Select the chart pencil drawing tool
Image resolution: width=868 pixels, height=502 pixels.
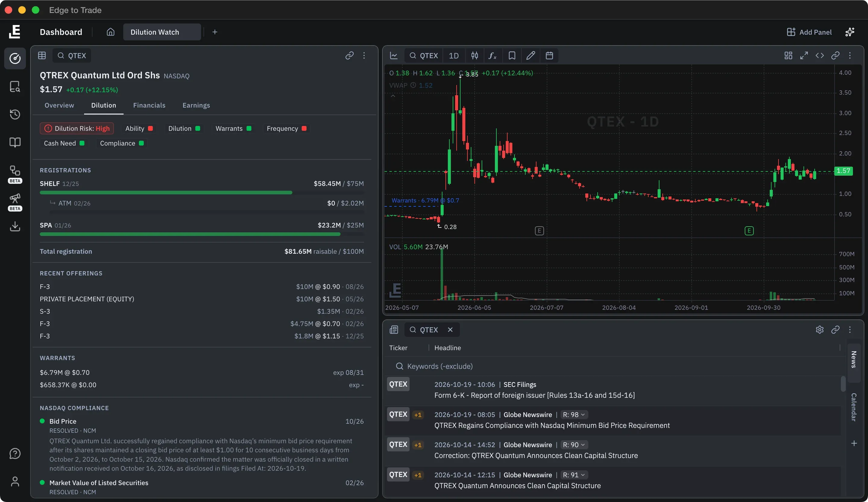(x=531, y=55)
